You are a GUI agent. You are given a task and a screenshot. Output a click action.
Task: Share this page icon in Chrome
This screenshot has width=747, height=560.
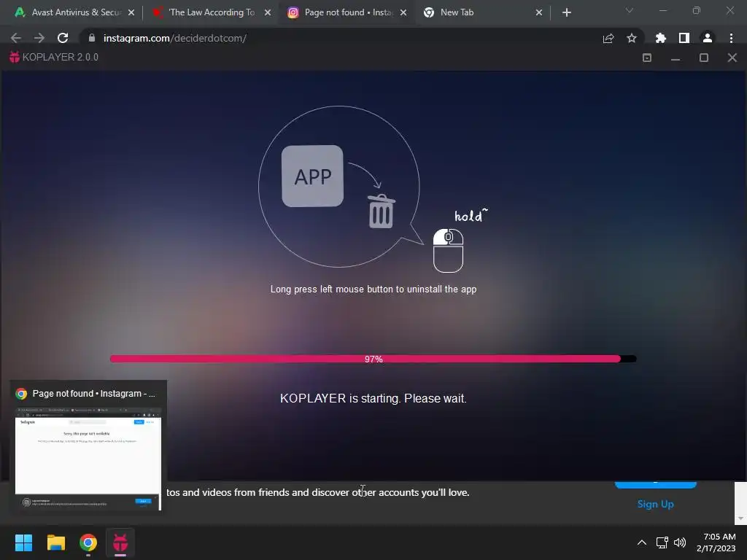pos(608,38)
